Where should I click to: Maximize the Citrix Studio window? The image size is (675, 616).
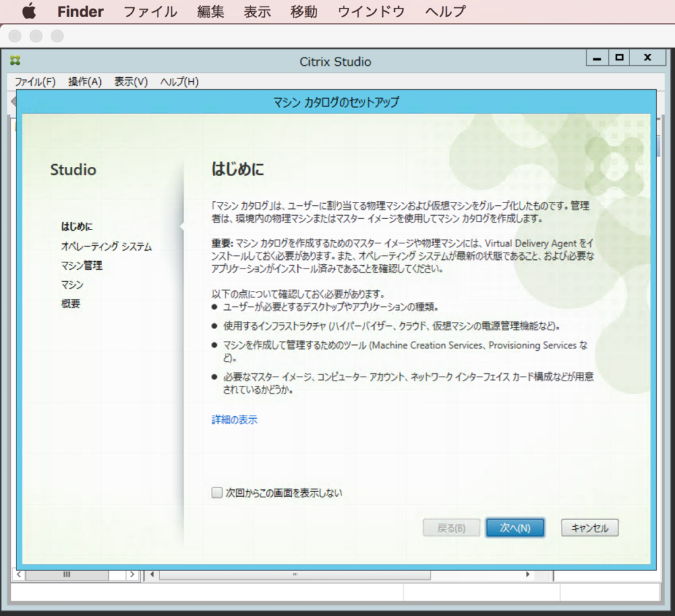point(619,58)
